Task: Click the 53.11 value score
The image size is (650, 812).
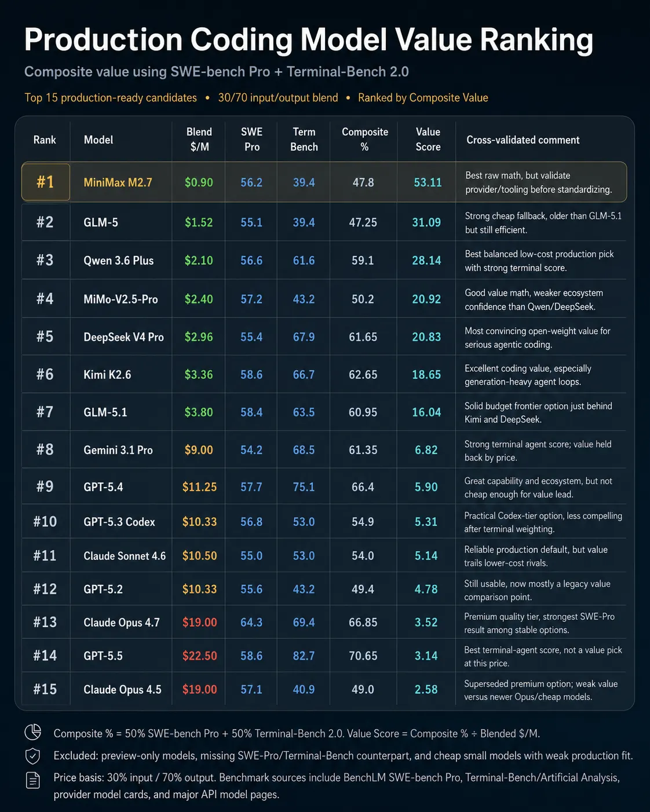Action: (428, 182)
